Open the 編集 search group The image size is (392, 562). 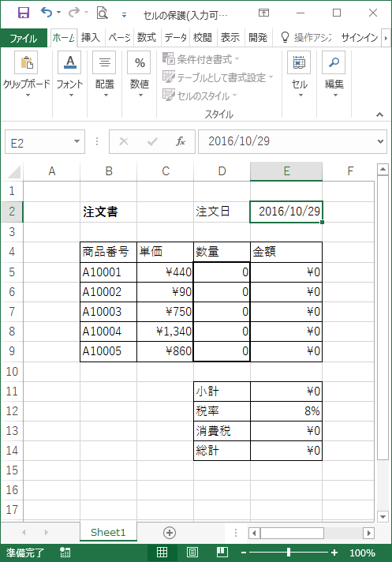[x=334, y=74]
